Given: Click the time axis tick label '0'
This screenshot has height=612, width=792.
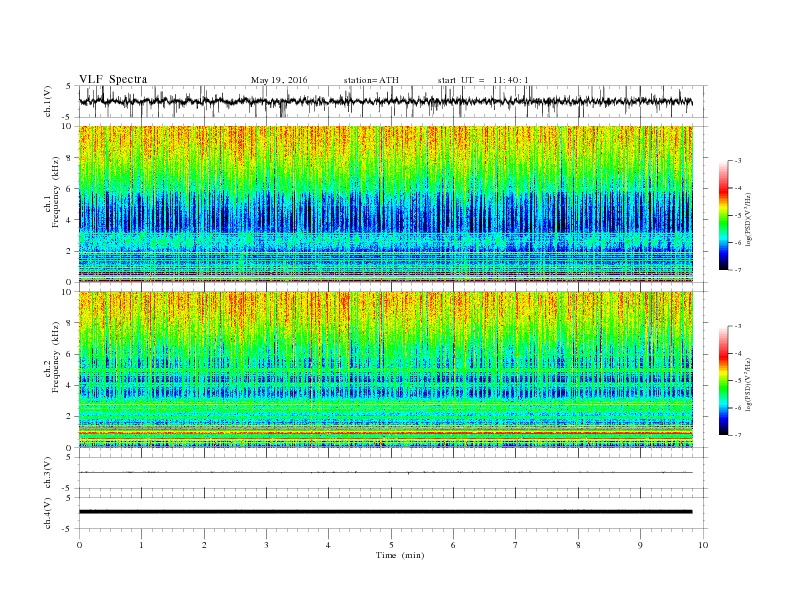Looking at the screenshot, I should click(x=79, y=545).
